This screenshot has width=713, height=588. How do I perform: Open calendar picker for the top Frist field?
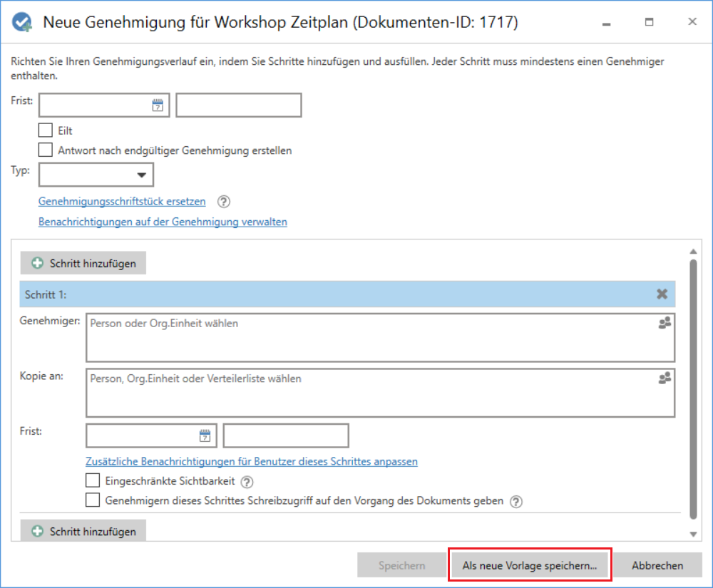click(158, 105)
